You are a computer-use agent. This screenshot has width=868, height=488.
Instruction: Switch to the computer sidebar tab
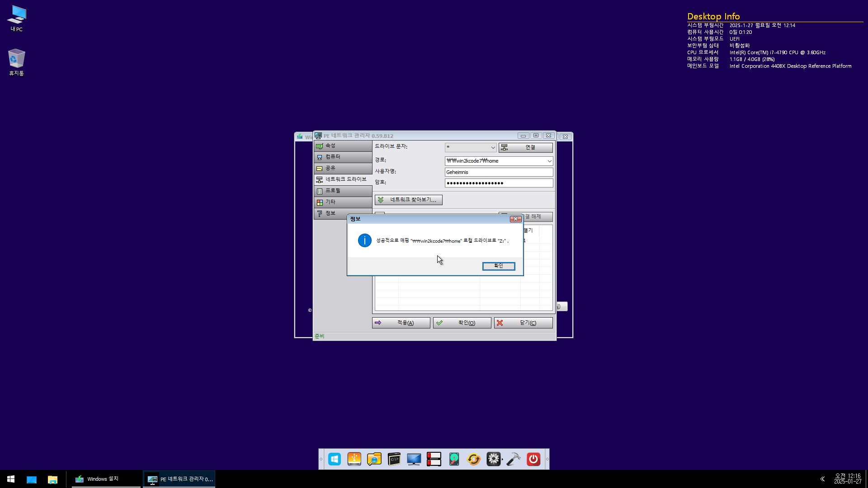(343, 157)
